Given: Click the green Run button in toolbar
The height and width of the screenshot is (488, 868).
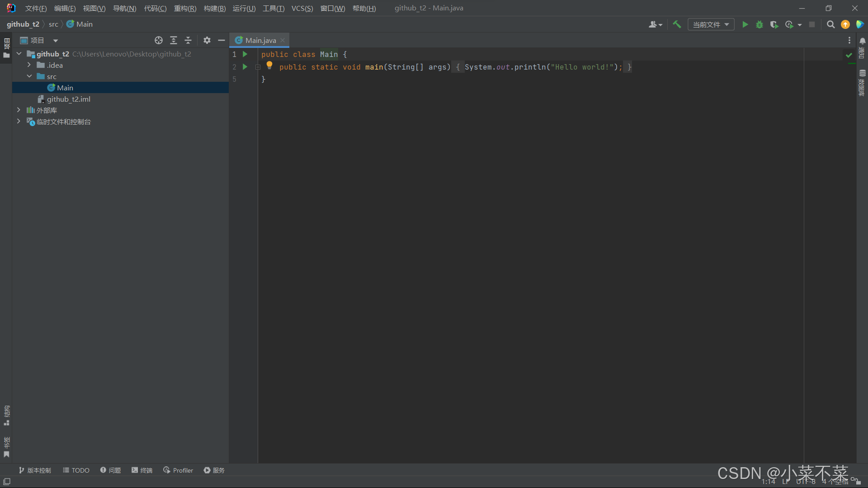Looking at the screenshot, I should coord(745,24).
